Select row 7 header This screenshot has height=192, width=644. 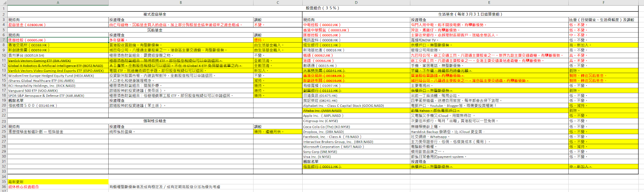4,40
